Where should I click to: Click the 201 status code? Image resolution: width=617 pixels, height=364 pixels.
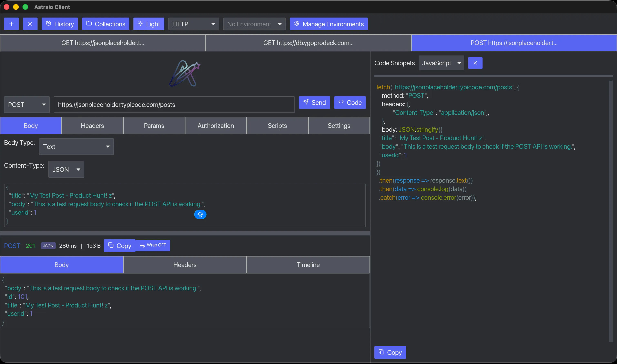(30, 246)
